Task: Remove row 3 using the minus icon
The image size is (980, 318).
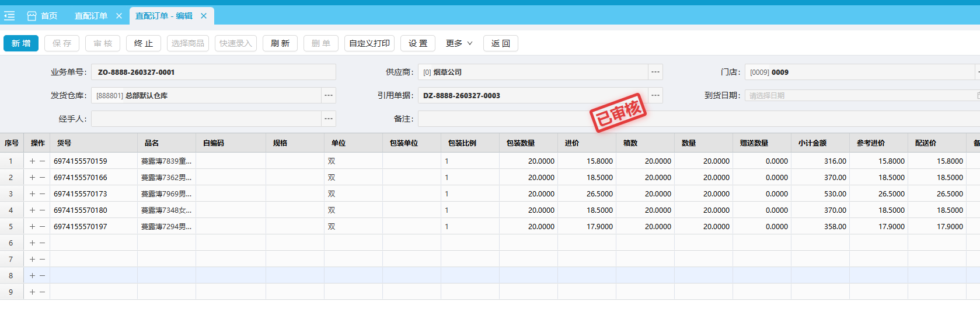Action: pyautogui.click(x=42, y=193)
